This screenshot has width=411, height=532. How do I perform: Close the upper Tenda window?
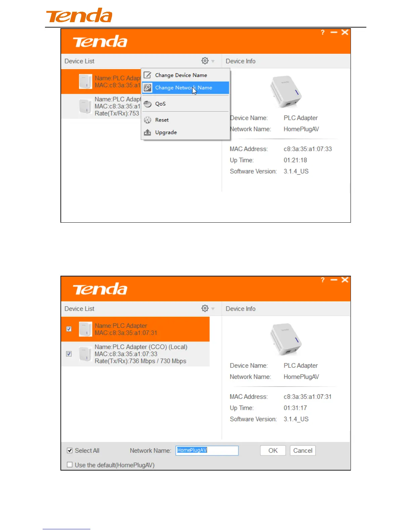(345, 32)
